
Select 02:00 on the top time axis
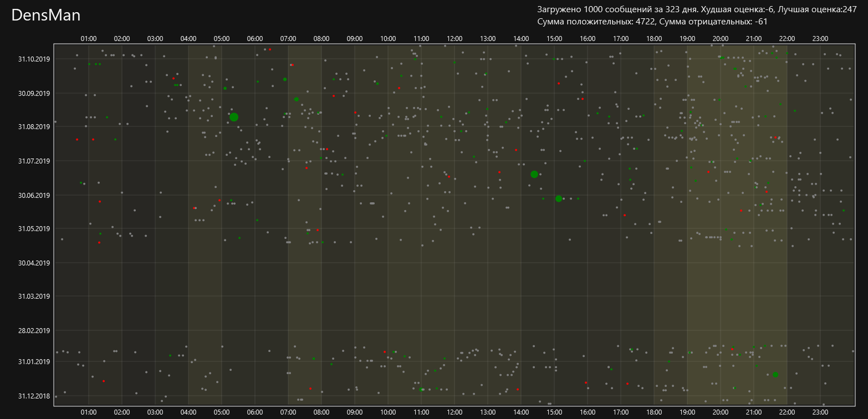[x=122, y=39]
